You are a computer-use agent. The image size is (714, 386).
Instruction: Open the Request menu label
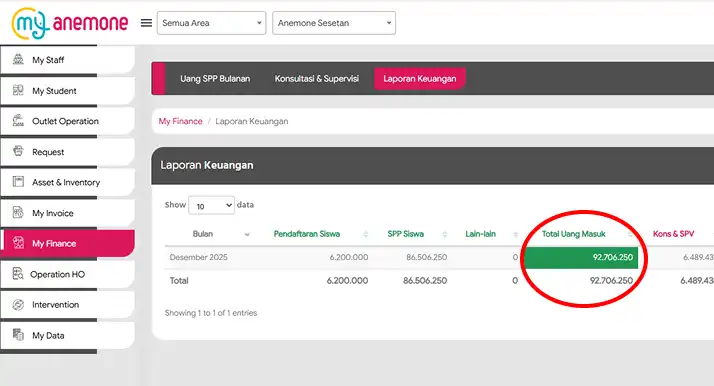coord(48,152)
